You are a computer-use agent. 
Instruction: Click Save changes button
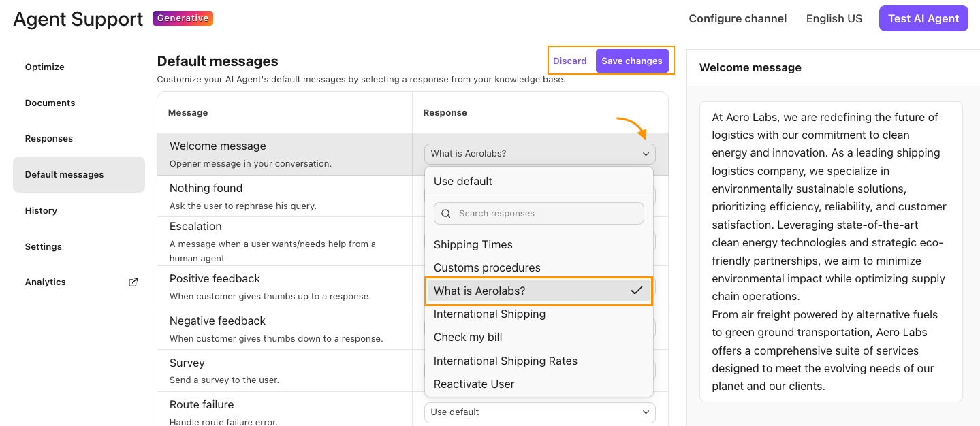[x=632, y=61]
